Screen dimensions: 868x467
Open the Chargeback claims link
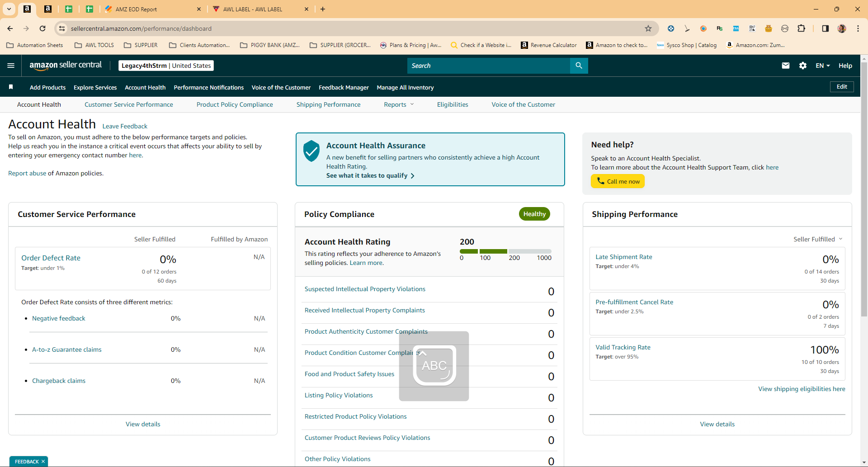click(x=59, y=381)
